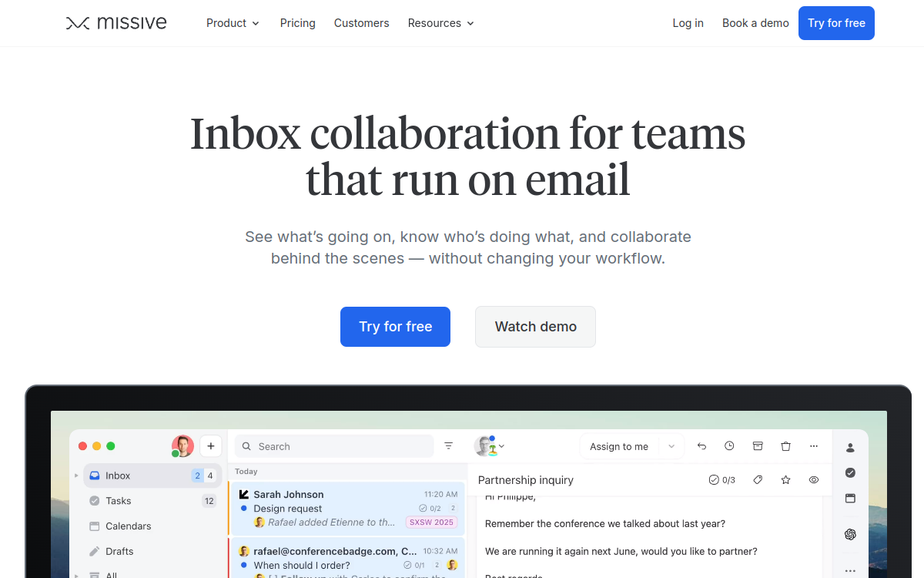The image size is (924, 578).
Task: Open the Assign to me dropdown arrow
Action: (x=671, y=446)
